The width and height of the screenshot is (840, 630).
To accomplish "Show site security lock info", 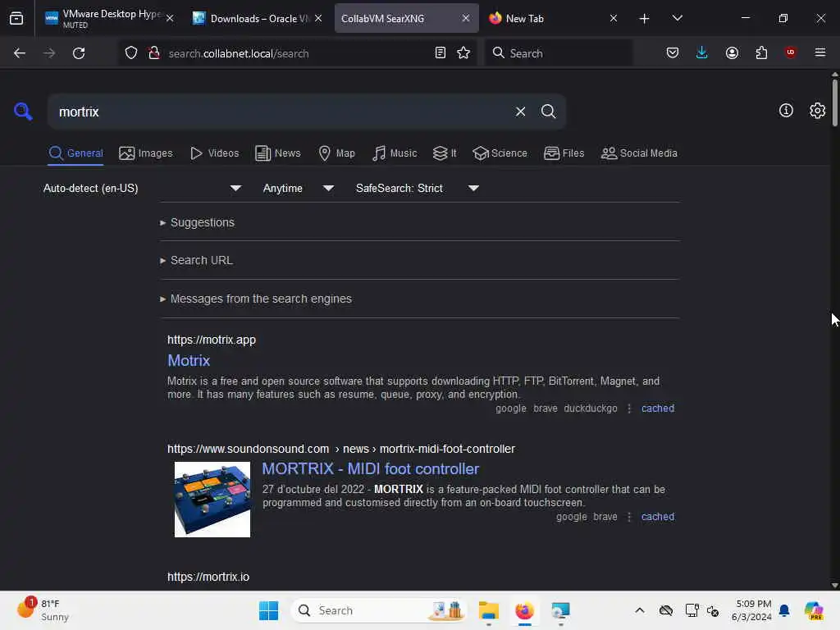I will click(154, 53).
